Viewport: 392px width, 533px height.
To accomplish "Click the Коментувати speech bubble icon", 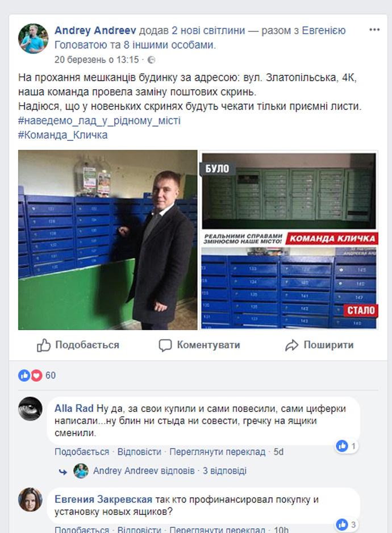I will [165, 345].
